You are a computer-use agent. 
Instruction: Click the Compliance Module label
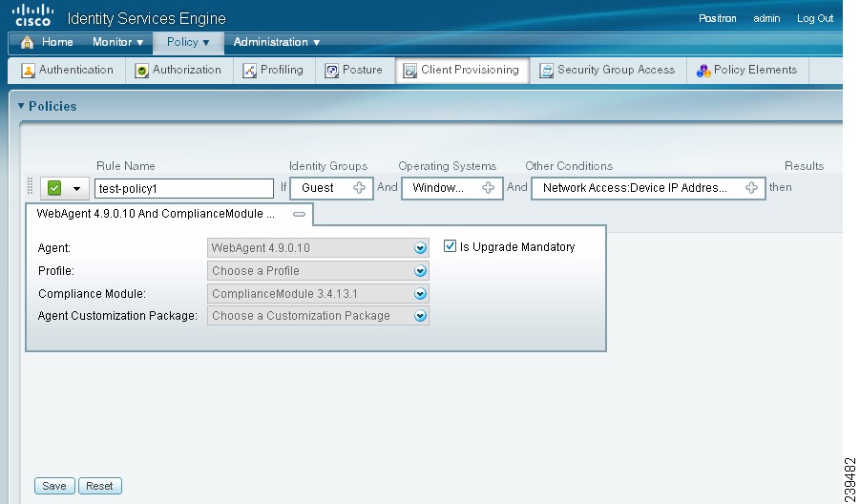coord(93,294)
